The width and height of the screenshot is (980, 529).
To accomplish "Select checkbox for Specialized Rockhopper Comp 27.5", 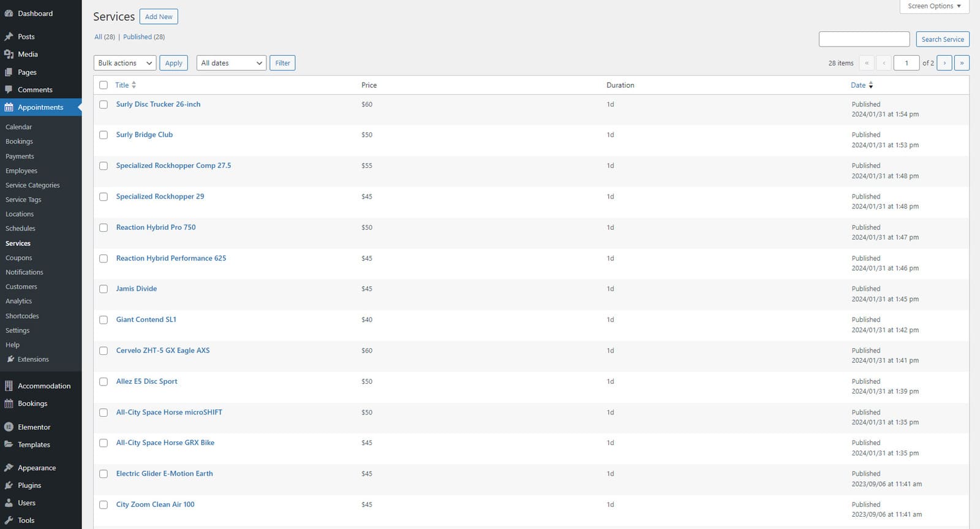I will pyautogui.click(x=104, y=166).
